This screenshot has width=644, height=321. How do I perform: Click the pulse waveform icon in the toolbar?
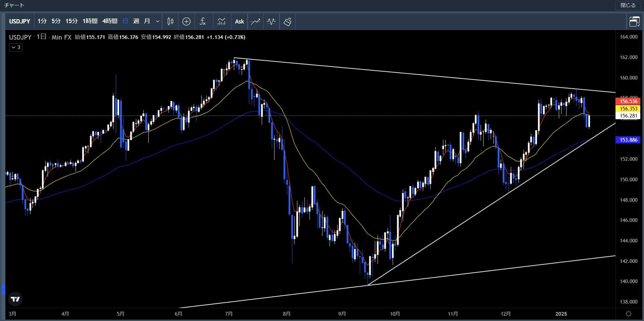point(271,21)
